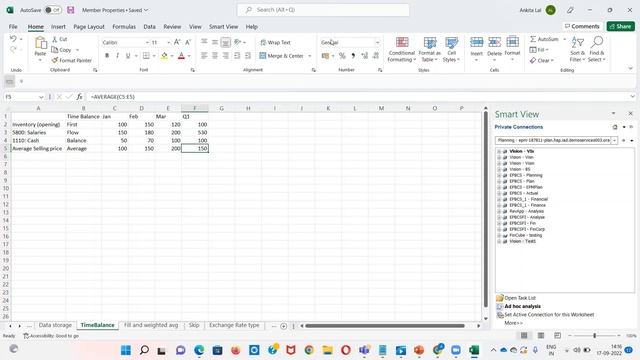The height and width of the screenshot is (360, 640).
Task: Open Find & Select
Action: tap(596, 49)
